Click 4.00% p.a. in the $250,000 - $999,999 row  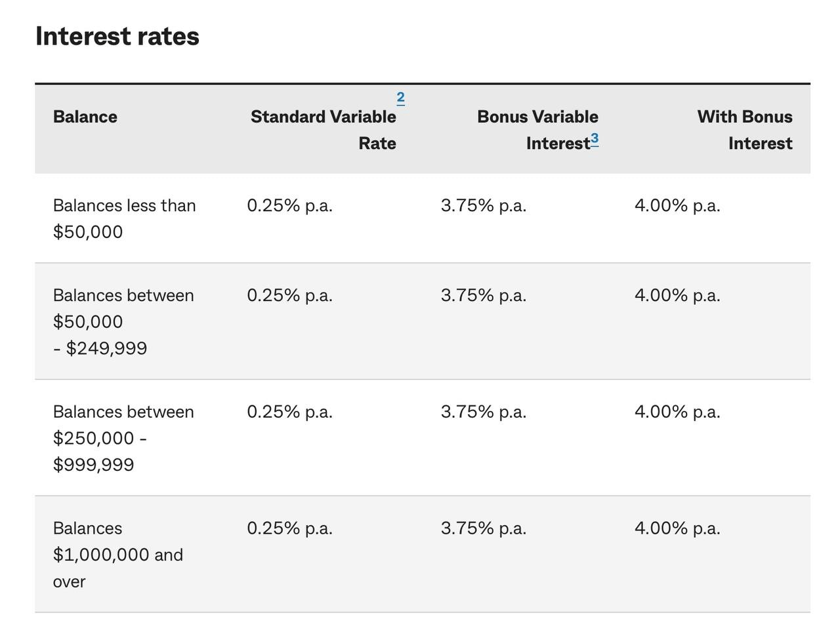pos(677,412)
